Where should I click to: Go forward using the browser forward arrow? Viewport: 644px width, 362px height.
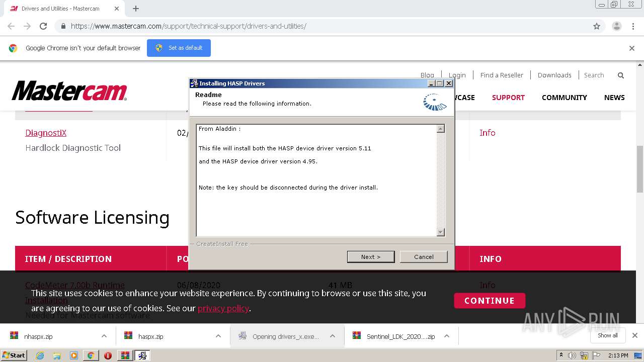pos(27,26)
